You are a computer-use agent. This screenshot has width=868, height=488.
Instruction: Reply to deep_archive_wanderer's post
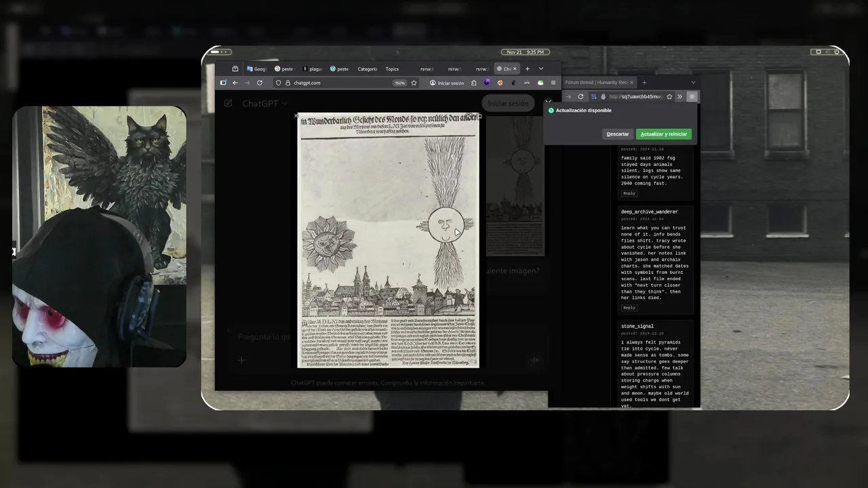[x=629, y=308]
